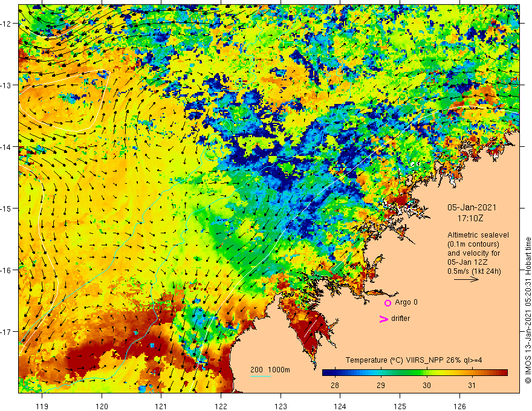Click longitude axis label 120
This screenshot has width=532, height=411.
coord(102,406)
